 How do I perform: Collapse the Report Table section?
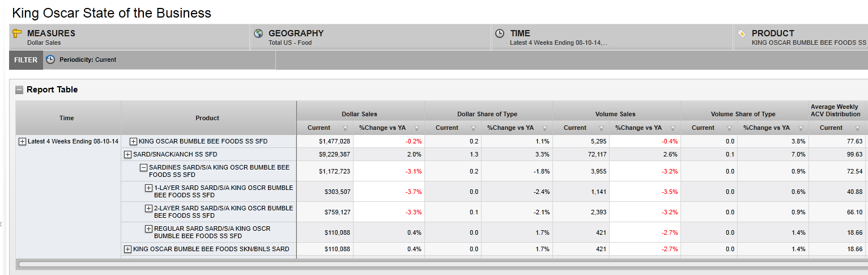(19, 90)
